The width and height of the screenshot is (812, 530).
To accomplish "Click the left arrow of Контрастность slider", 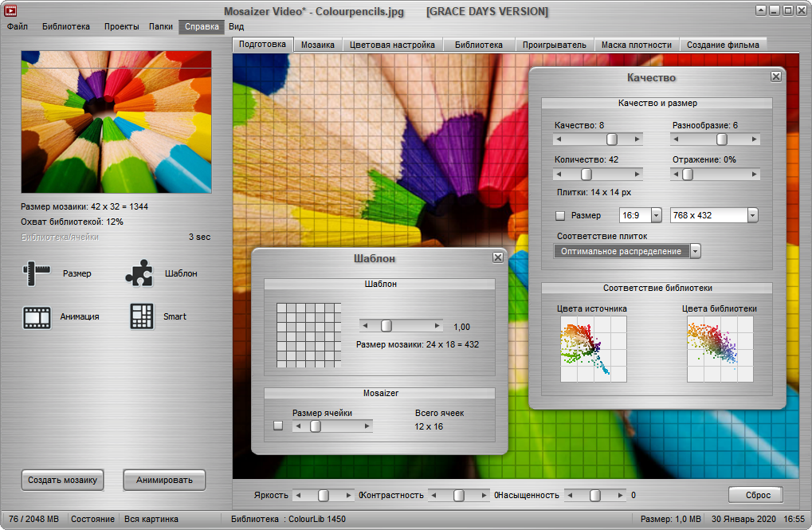I will point(433,495).
